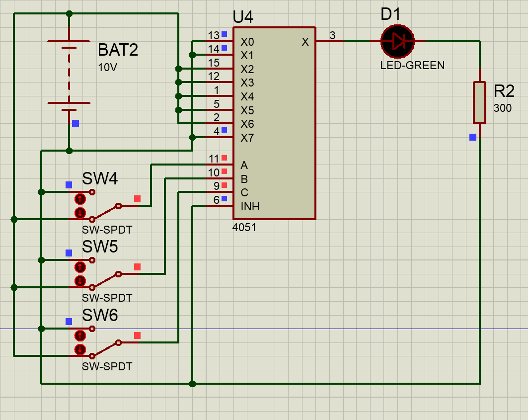Click SW4 up-arrow toggle actuator
The width and height of the screenshot is (528, 420).
click(x=80, y=199)
